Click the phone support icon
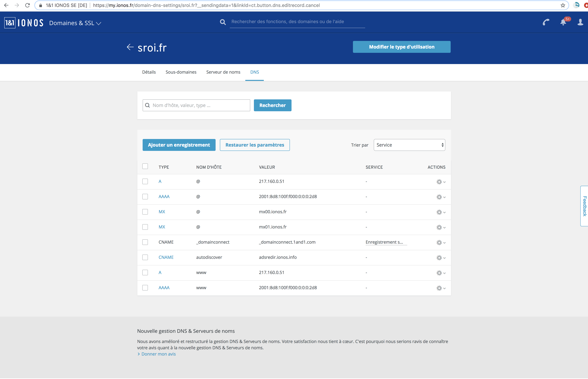This screenshot has height=379, width=588. coord(546,22)
